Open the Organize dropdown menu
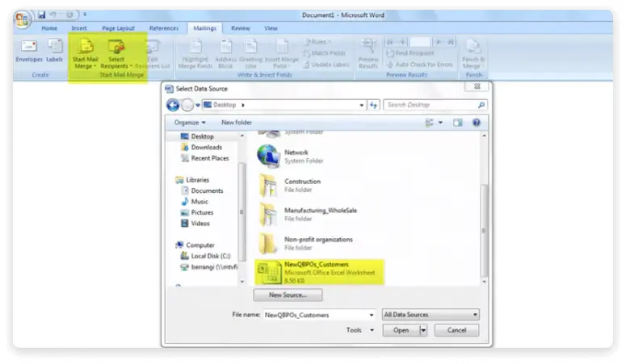Viewport: 626px width, 364px height. (190, 123)
